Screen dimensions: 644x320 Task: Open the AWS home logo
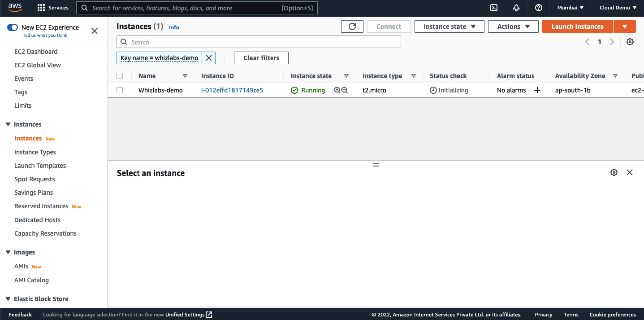pyautogui.click(x=15, y=8)
